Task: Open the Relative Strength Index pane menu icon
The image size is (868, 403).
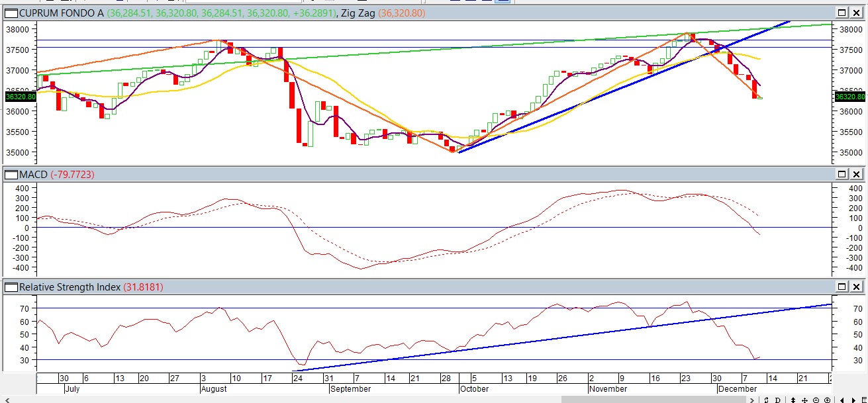Action: tap(11, 287)
